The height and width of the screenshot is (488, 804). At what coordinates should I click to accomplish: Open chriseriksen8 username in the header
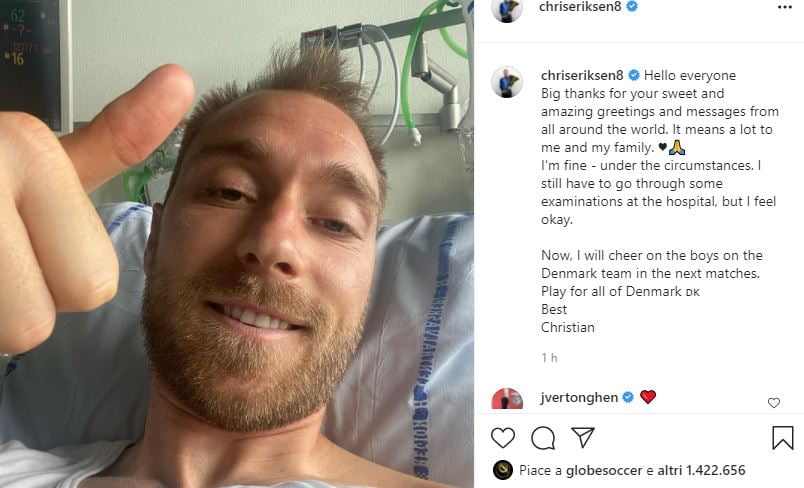tap(580, 6)
